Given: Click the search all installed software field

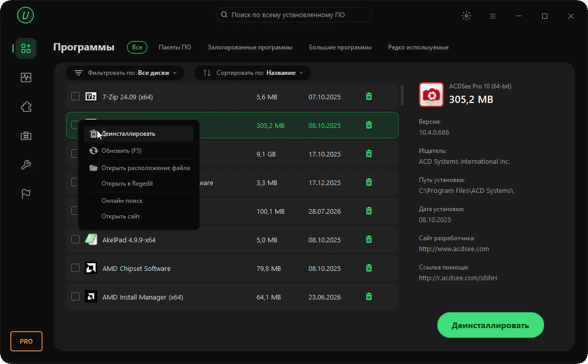Looking at the screenshot, I should (x=294, y=15).
